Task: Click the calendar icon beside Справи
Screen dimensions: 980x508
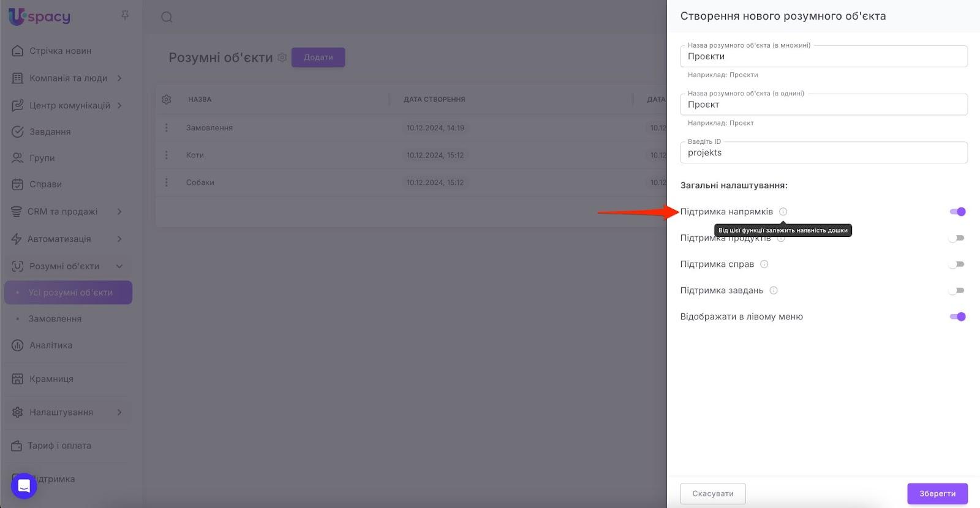Action: point(18,184)
